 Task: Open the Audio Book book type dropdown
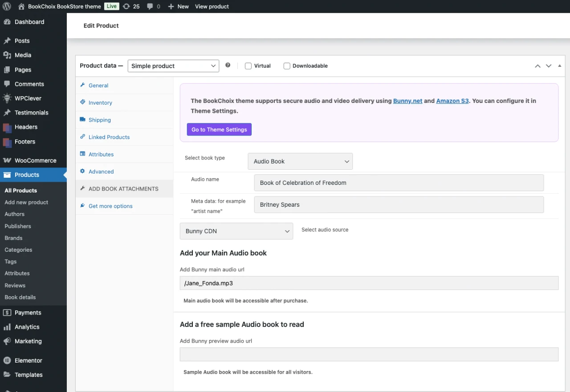point(300,161)
